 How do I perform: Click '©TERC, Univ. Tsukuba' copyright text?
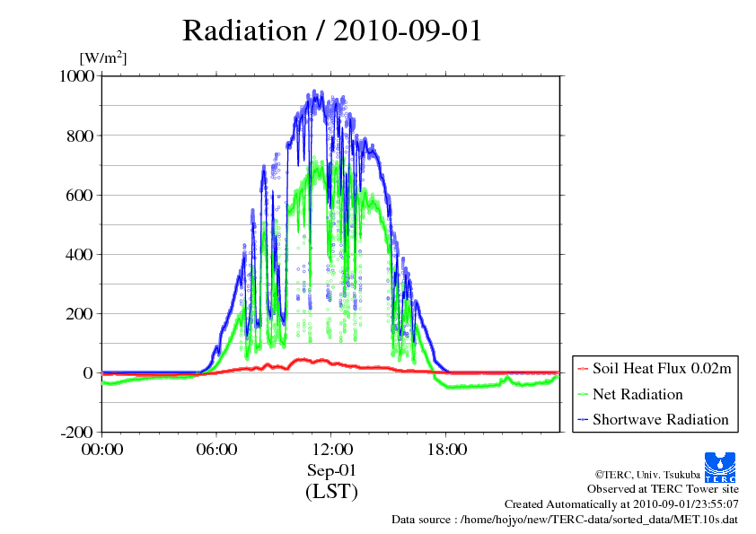click(x=647, y=475)
